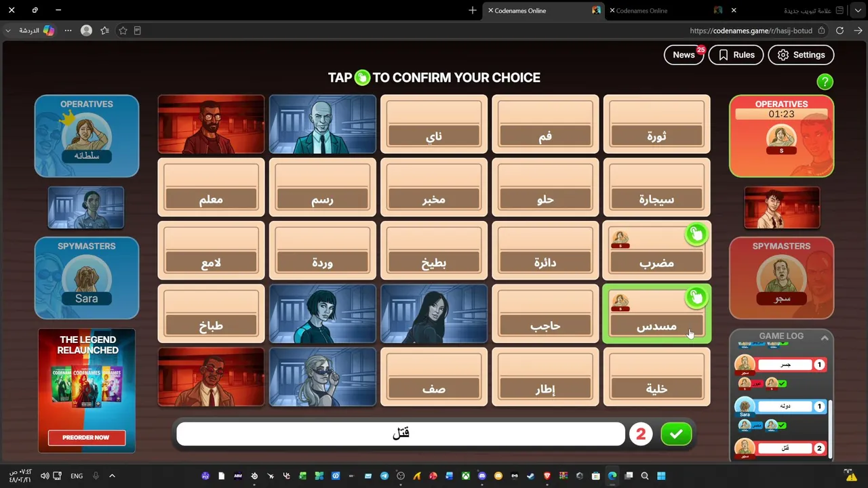Select the word card لامع

[x=211, y=251]
